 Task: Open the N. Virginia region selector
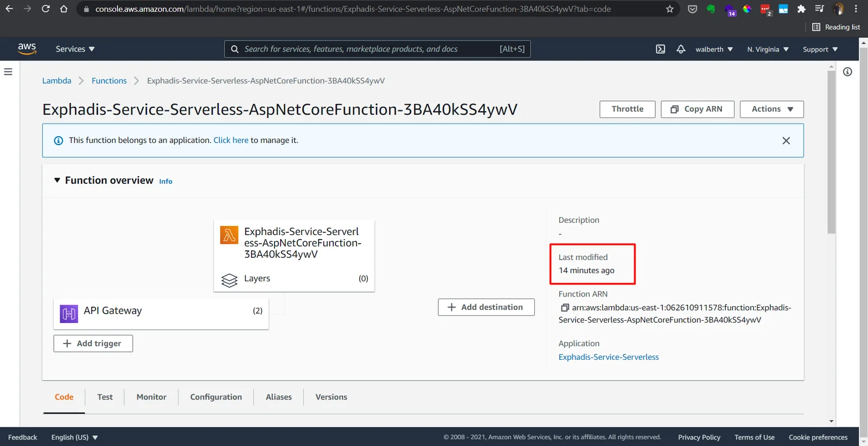click(x=768, y=49)
